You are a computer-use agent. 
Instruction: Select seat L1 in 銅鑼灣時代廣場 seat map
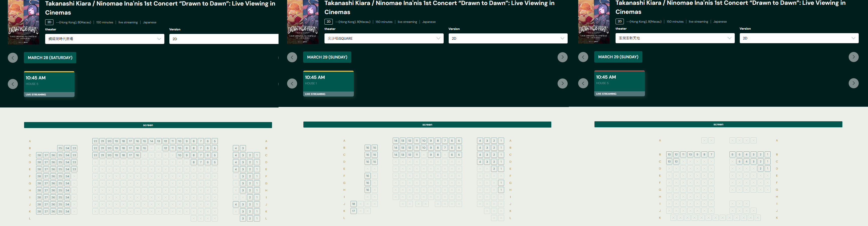tap(257, 218)
